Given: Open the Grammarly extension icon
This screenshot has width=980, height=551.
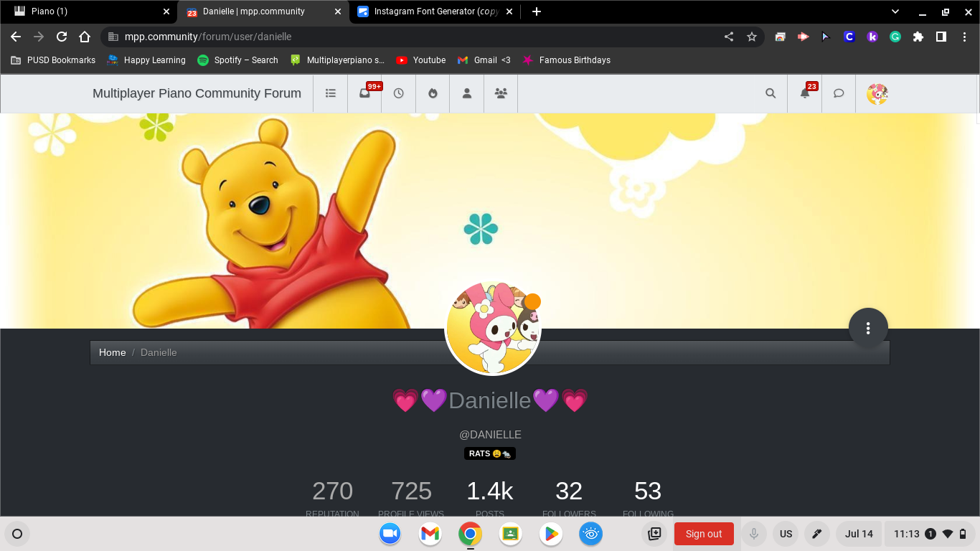Looking at the screenshot, I should click(895, 37).
